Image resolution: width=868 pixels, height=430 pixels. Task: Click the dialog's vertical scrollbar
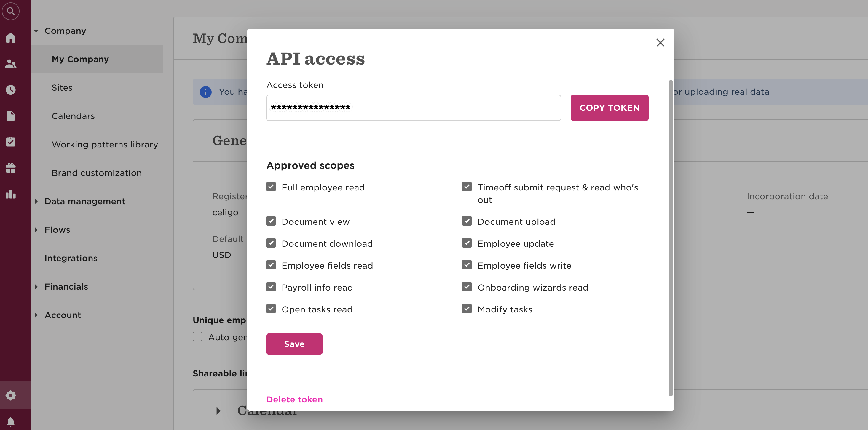[671, 238]
